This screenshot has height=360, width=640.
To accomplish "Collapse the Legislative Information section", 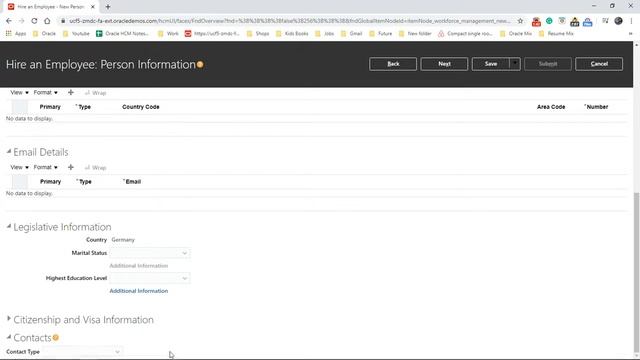I will coord(9,226).
